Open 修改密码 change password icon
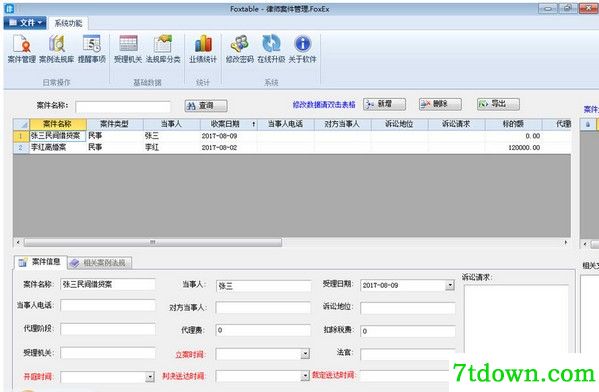599x392 pixels. coord(240,49)
